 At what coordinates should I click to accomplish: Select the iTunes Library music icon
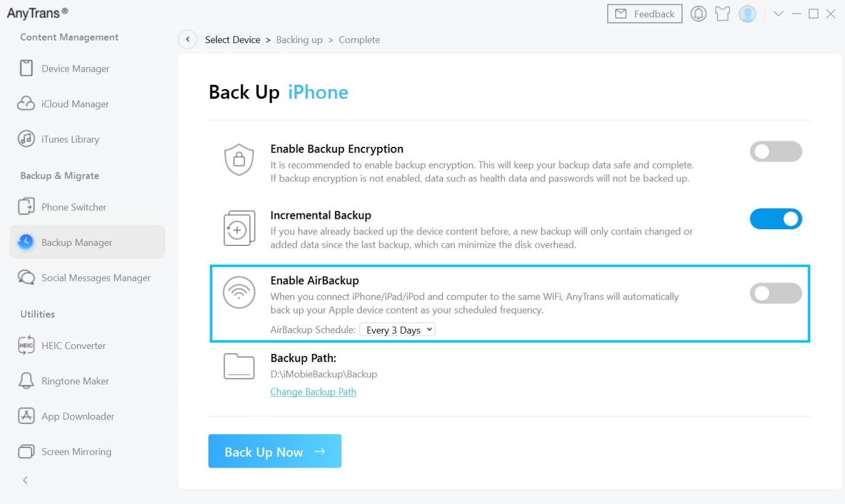coord(26,139)
